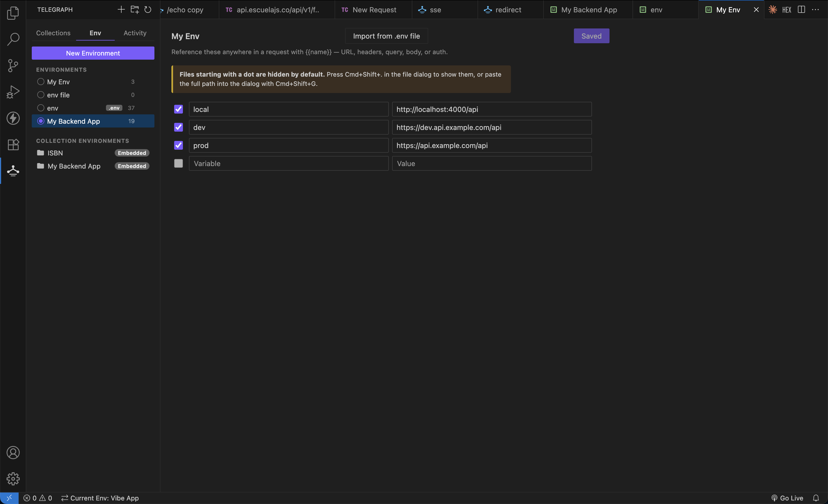Click the dev variable name field

coord(289,127)
